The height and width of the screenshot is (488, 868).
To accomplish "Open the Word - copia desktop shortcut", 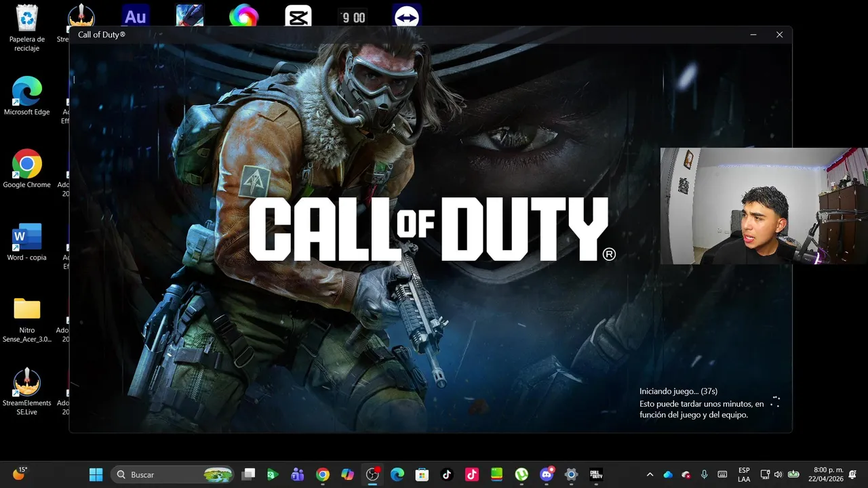I will point(27,242).
